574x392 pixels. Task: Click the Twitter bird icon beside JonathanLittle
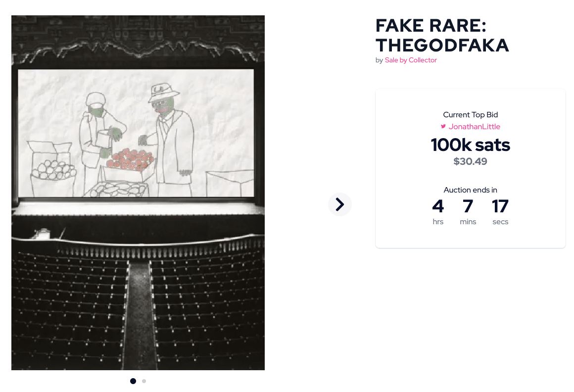click(x=443, y=127)
